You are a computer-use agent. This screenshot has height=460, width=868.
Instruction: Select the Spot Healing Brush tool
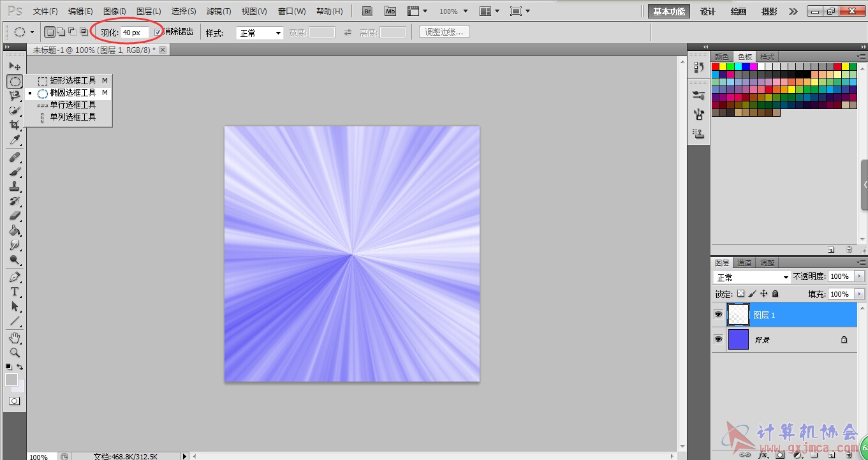[x=15, y=157]
